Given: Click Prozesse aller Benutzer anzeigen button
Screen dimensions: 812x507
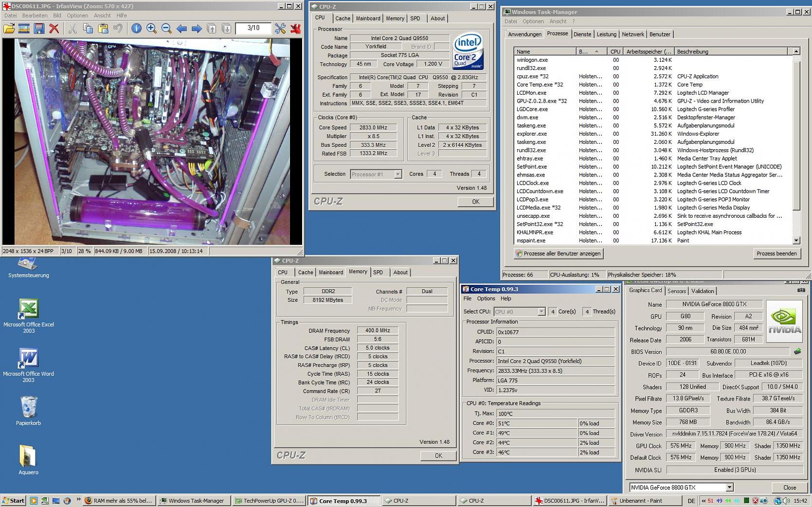Looking at the screenshot, I should click(559, 253).
